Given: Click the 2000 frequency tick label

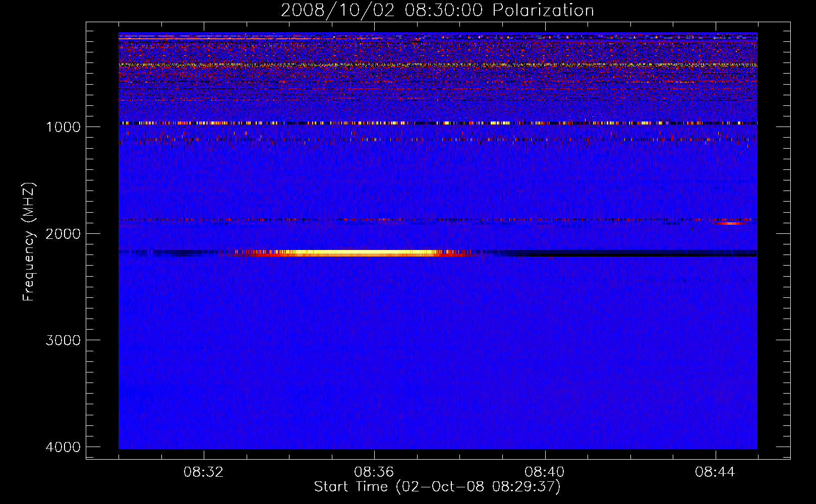Looking at the screenshot, I should coord(63,233).
